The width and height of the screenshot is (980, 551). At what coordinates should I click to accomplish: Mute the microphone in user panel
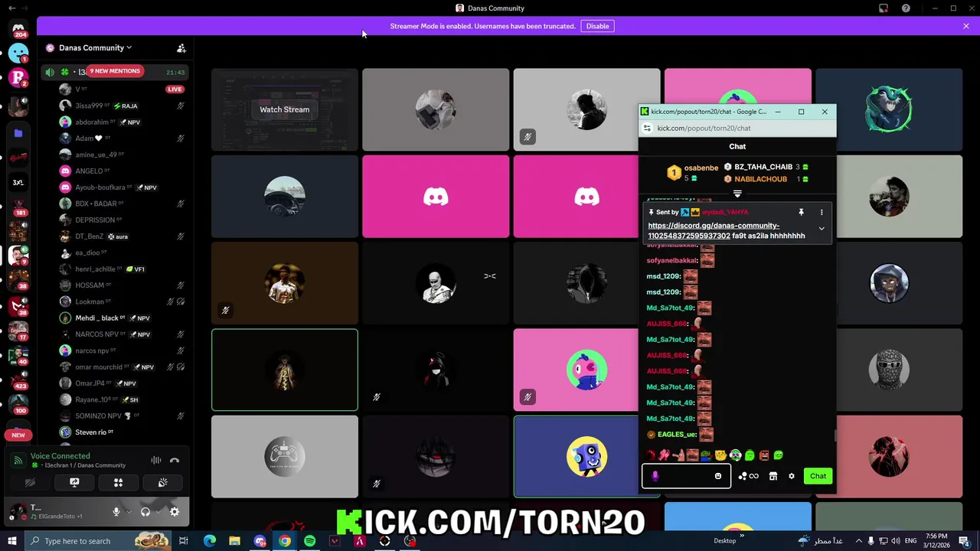[116, 512]
